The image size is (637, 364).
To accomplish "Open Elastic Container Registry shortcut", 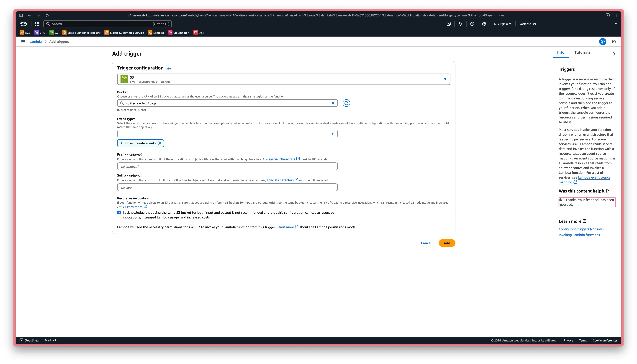I will click(x=81, y=33).
